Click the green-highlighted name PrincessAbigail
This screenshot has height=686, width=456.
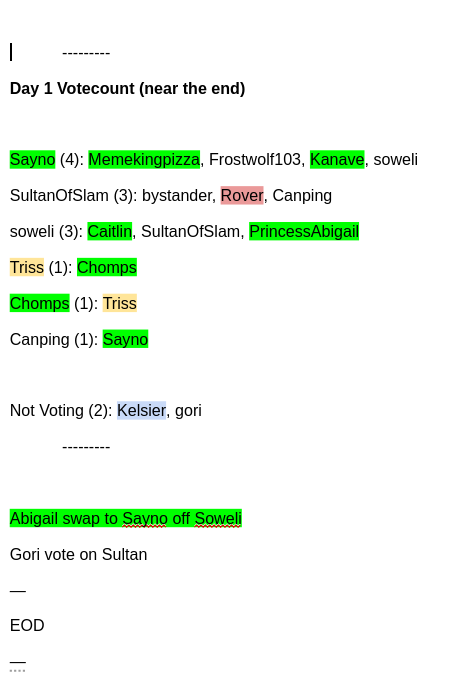tap(304, 231)
